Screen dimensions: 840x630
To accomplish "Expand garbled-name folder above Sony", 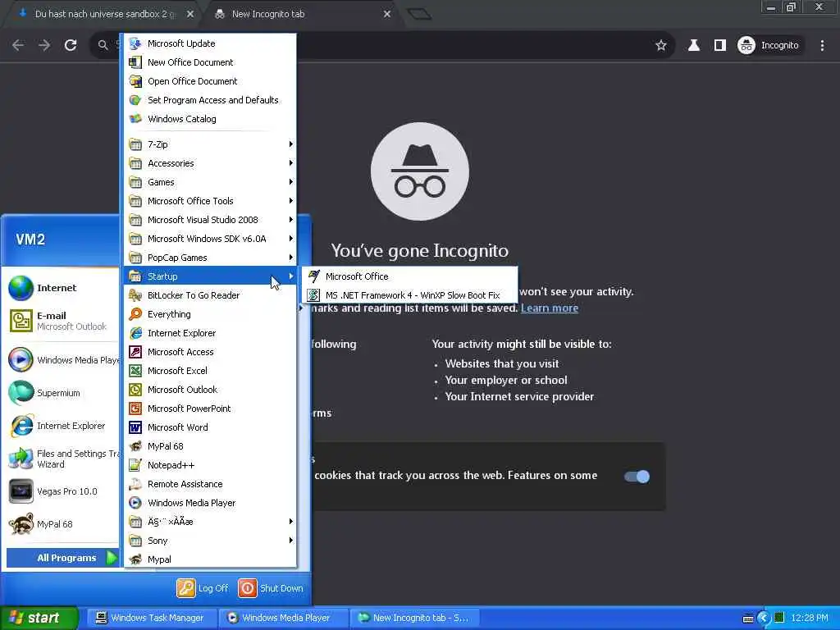I will pos(210,521).
